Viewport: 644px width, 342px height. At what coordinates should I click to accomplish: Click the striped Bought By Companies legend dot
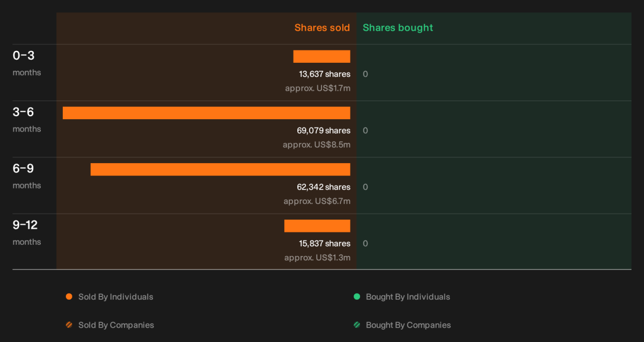357,325
